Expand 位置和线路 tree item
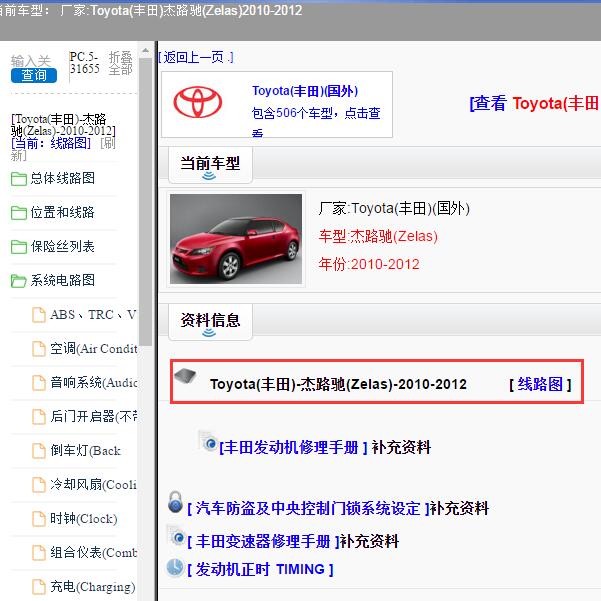This screenshot has width=601, height=601. 63,212
